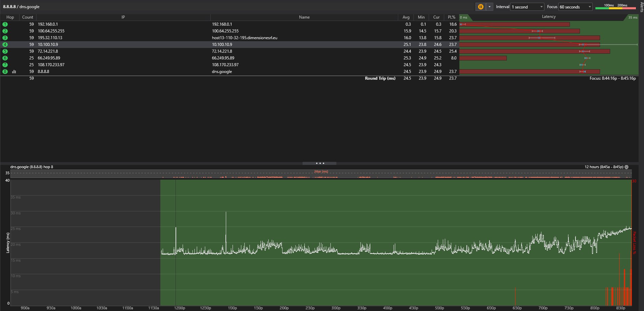Click the green hop 1 circle icon
The height and width of the screenshot is (311, 644).
(x=5, y=24)
